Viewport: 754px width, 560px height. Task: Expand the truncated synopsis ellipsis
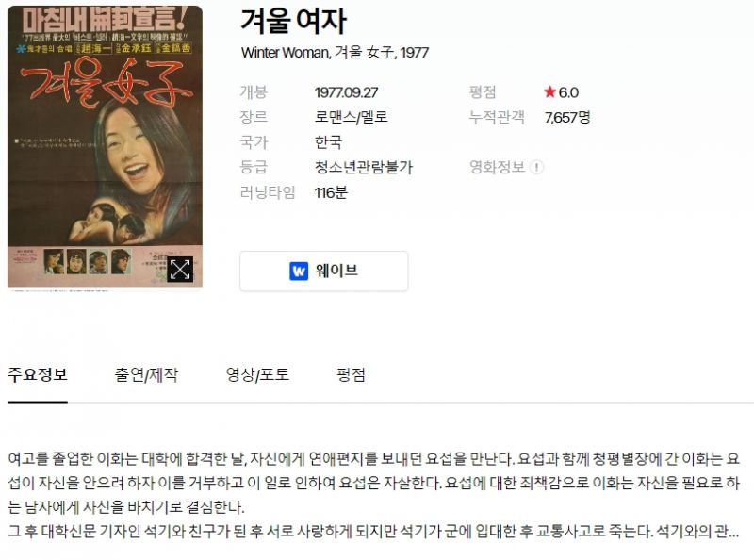pos(733,532)
